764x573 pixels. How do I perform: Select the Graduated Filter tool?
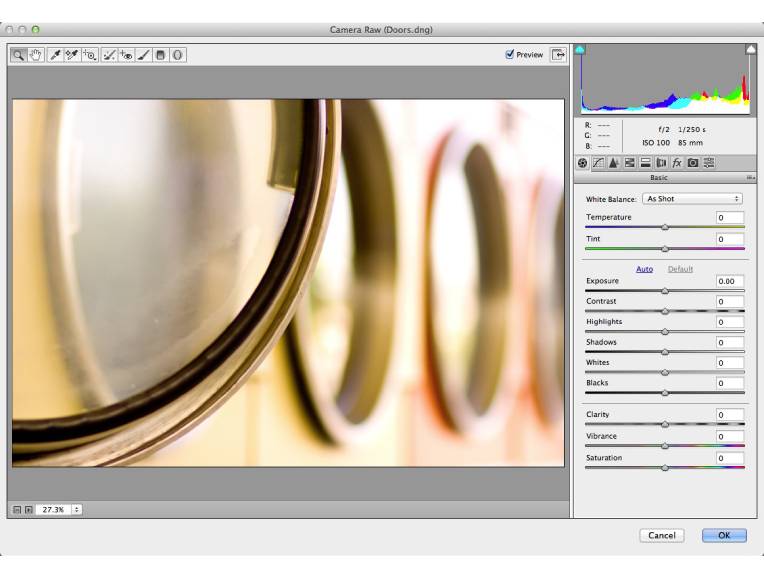[160, 55]
